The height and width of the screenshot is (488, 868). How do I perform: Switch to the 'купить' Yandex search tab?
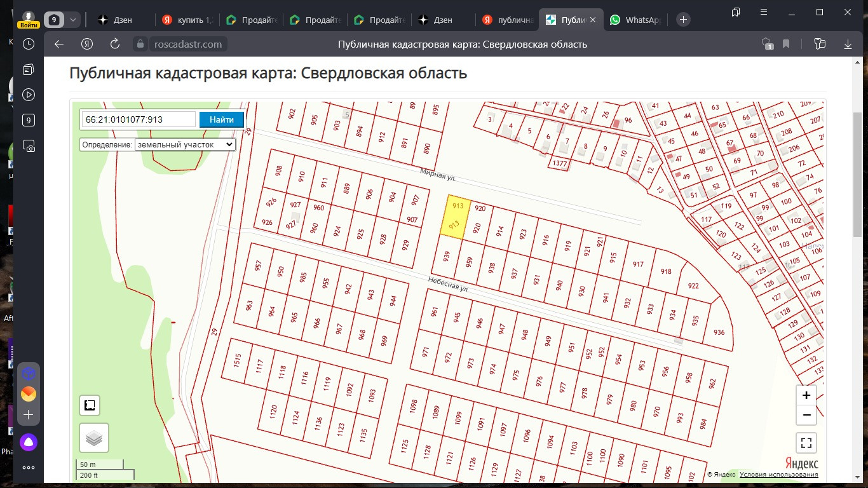click(x=187, y=20)
